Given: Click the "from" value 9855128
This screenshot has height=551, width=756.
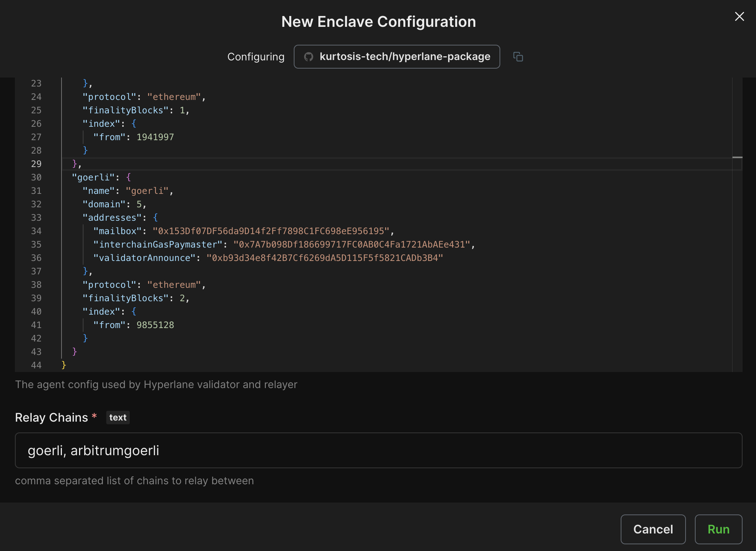Looking at the screenshot, I should (x=155, y=325).
